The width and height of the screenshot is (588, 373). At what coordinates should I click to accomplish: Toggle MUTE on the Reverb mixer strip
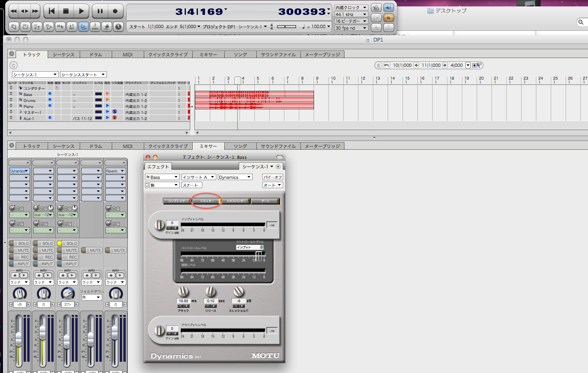pyautogui.click(x=116, y=250)
